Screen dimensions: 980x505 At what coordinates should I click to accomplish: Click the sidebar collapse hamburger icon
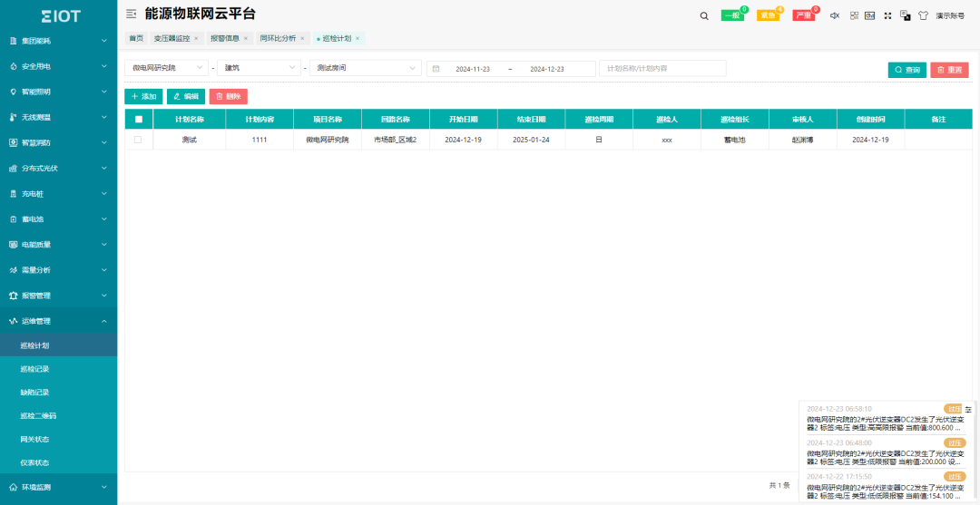click(132, 14)
